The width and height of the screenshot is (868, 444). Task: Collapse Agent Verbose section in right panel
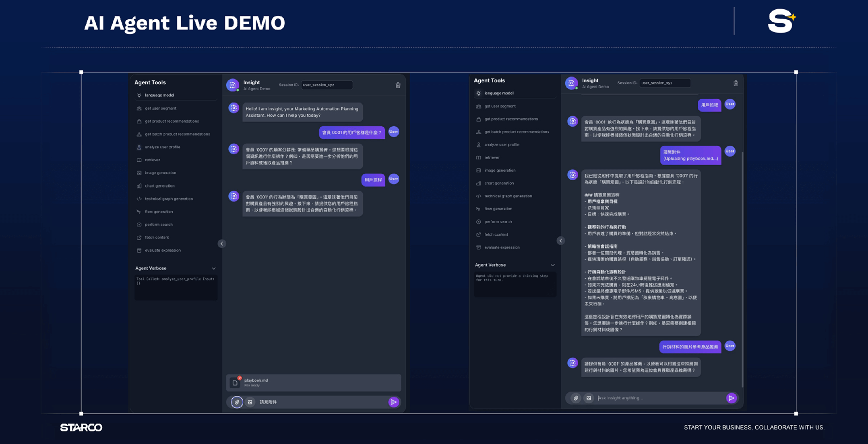[x=553, y=265]
